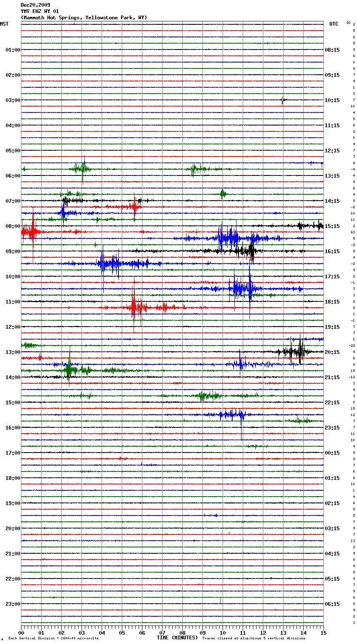Image resolution: width=357 pixels, height=644 pixels.
Task: Click the "20:15" UTC time label
Action: tap(332, 352)
